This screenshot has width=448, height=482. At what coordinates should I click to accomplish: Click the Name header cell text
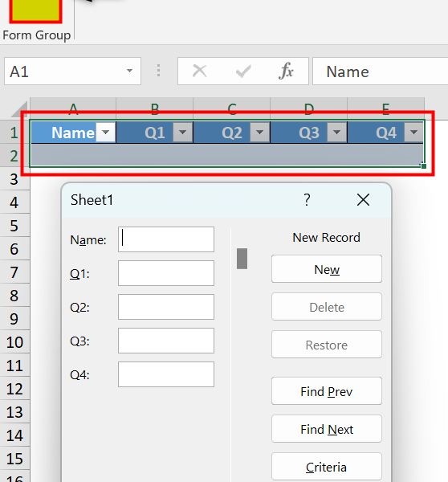(73, 133)
